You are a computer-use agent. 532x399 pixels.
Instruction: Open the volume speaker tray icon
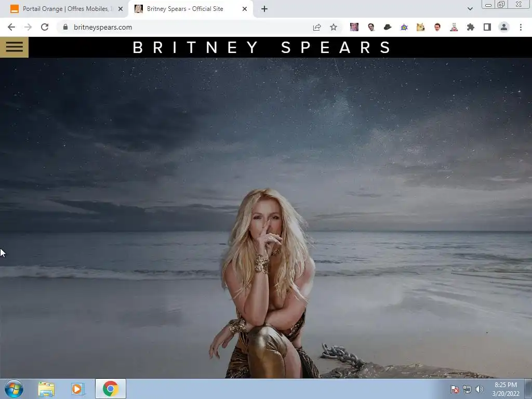(x=480, y=389)
